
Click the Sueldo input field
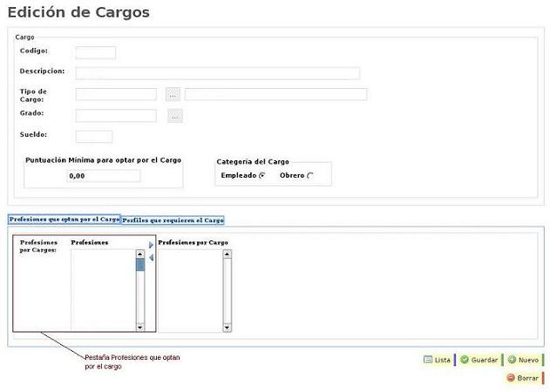[x=94, y=137]
